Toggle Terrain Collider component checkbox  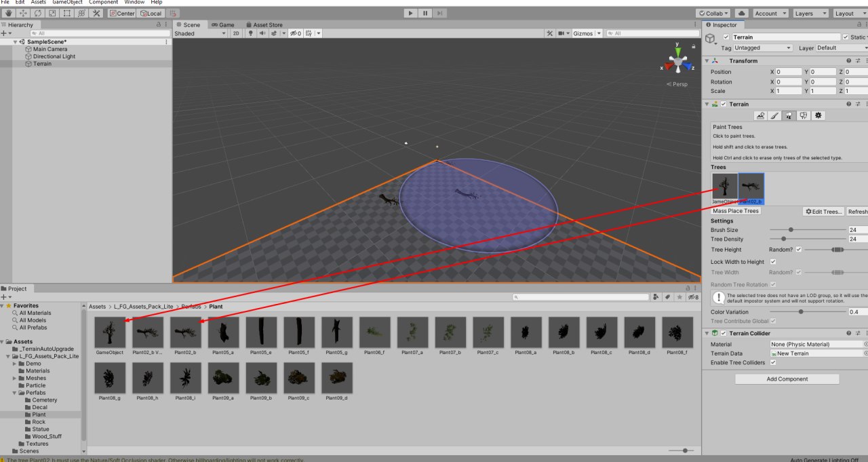click(x=724, y=334)
